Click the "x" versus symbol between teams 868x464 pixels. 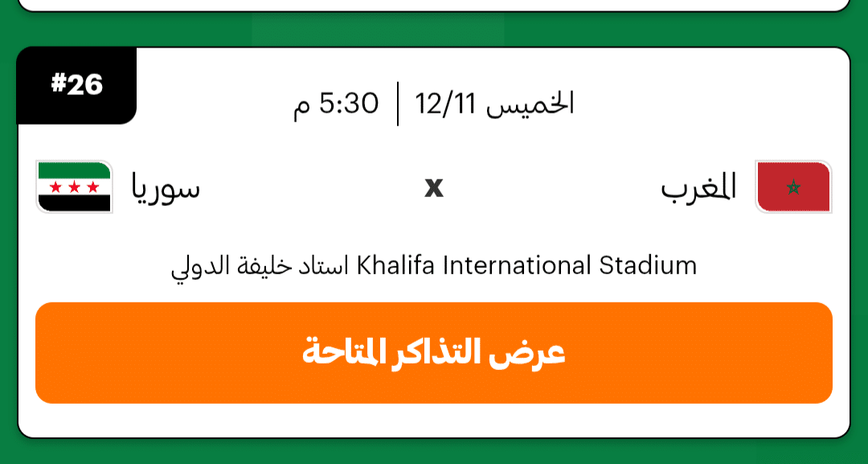(433, 187)
